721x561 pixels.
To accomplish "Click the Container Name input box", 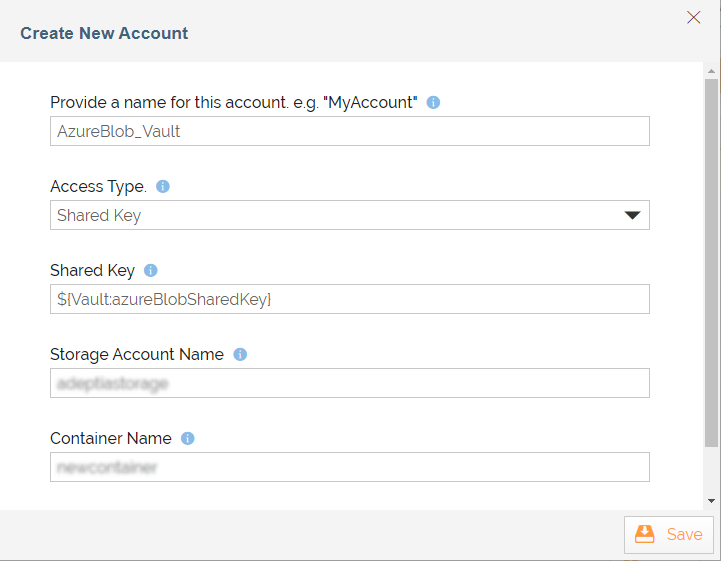I will point(349,467).
